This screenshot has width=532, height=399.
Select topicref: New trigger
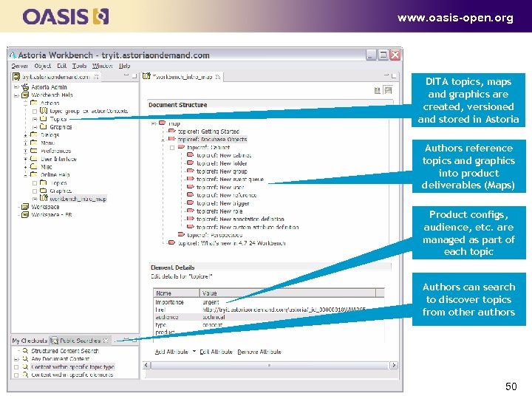pyautogui.click(x=223, y=203)
